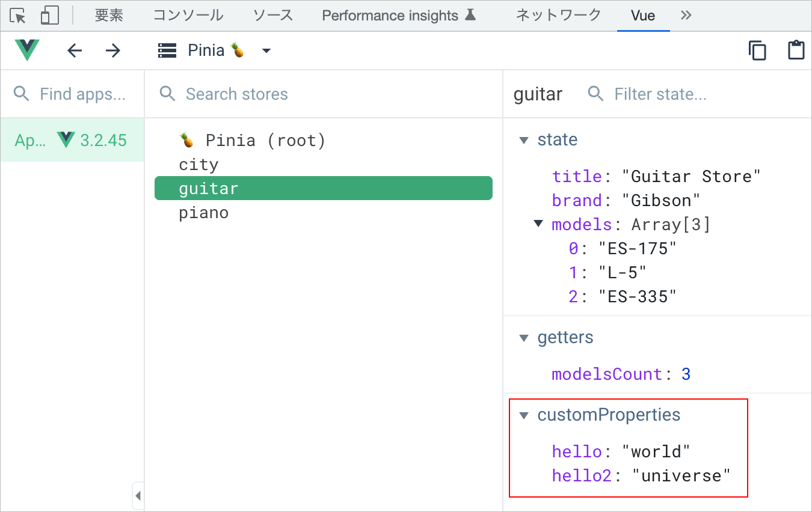Click the element inspector cursor icon
The height and width of the screenshot is (512, 812).
tap(19, 16)
